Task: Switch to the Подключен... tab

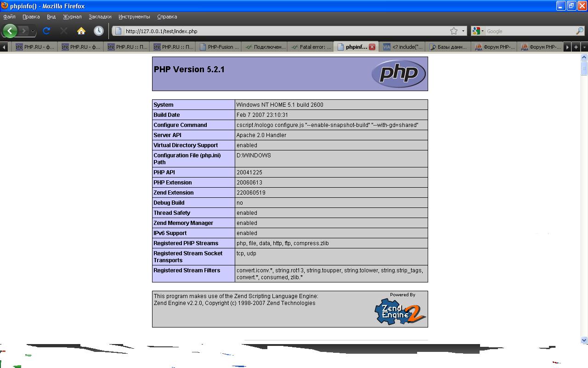Action: tap(265, 47)
